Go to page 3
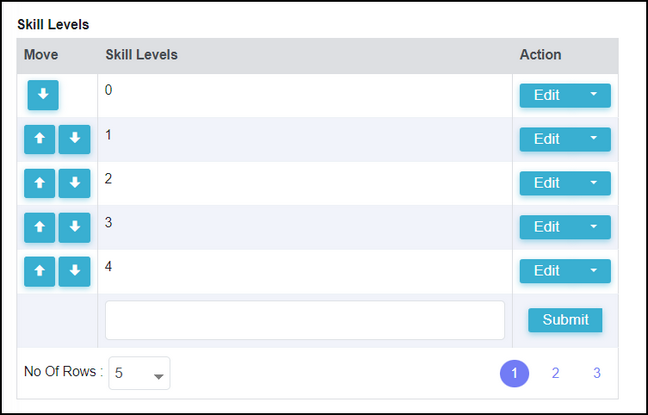The height and width of the screenshot is (415, 648). [x=597, y=373]
